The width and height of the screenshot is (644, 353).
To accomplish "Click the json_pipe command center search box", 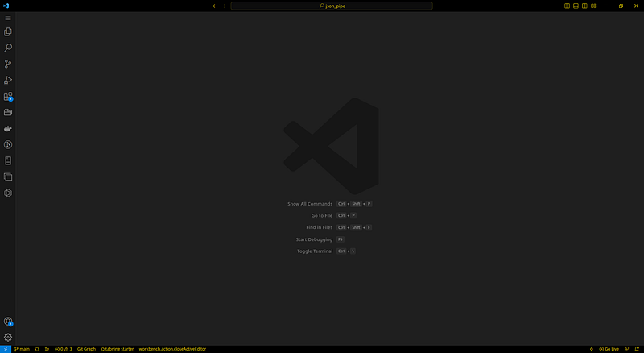I will tap(332, 6).
